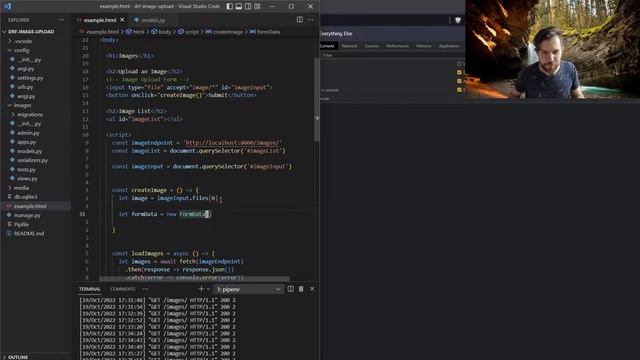Image resolution: width=640 pixels, height=360 pixels.
Task: Click the __init__.py icon under config
Action: 12,60
